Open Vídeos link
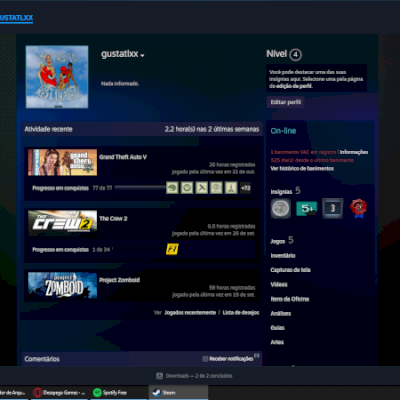 click(x=279, y=284)
